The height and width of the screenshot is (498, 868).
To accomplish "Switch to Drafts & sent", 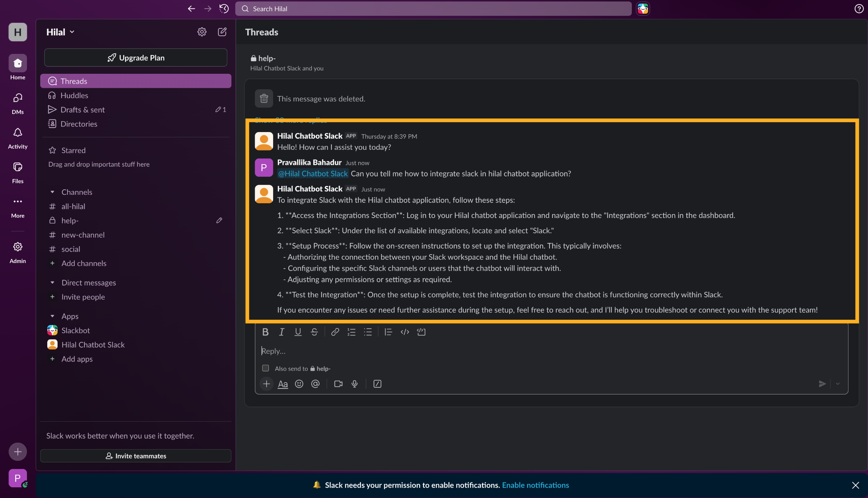I will 82,110.
